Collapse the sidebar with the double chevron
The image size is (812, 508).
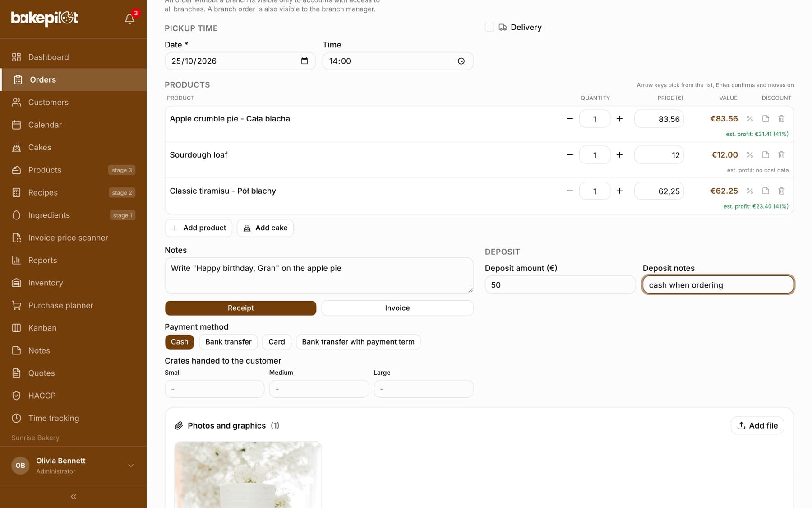[x=73, y=497]
